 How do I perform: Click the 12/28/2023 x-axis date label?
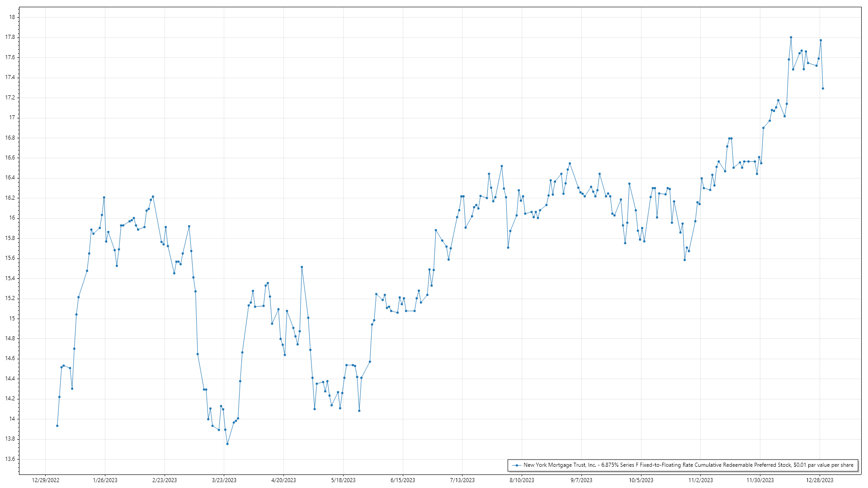coord(820,480)
